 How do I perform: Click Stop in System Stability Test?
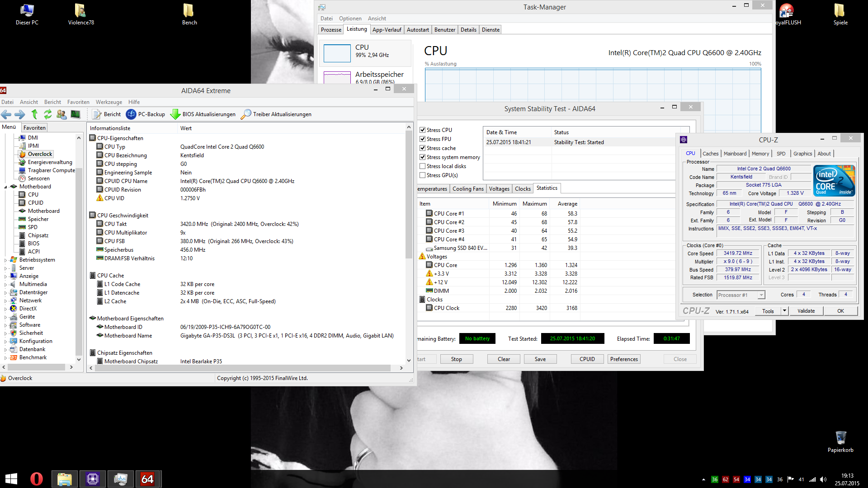coord(456,359)
